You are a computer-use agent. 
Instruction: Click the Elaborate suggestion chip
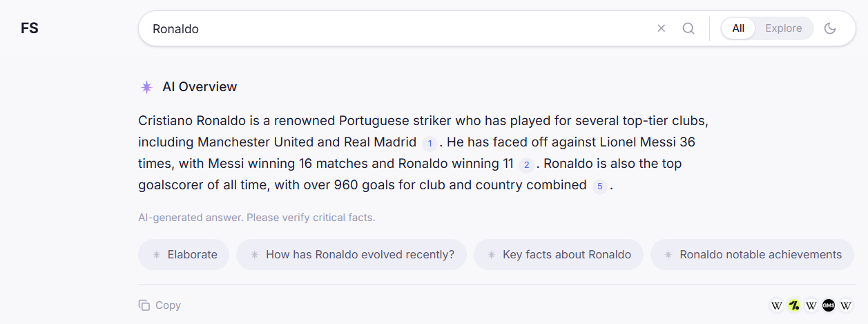(x=184, y=255)
